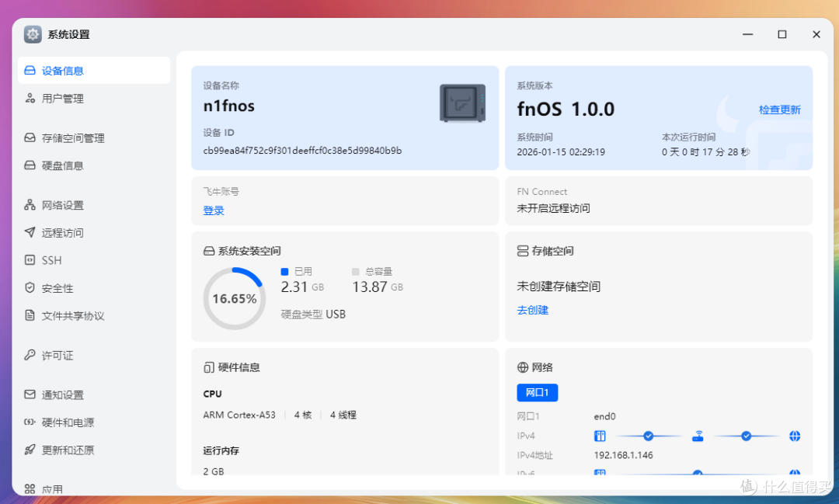Viewport: 839px width, 504px height.
Task: Click the 设备信息 drive icon
Action: [x=30, y=71]
